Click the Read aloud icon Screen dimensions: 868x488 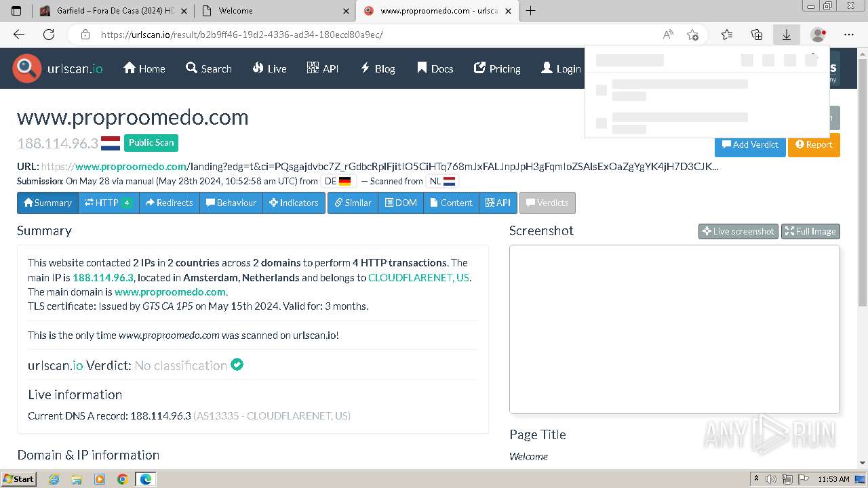(668, 35)
